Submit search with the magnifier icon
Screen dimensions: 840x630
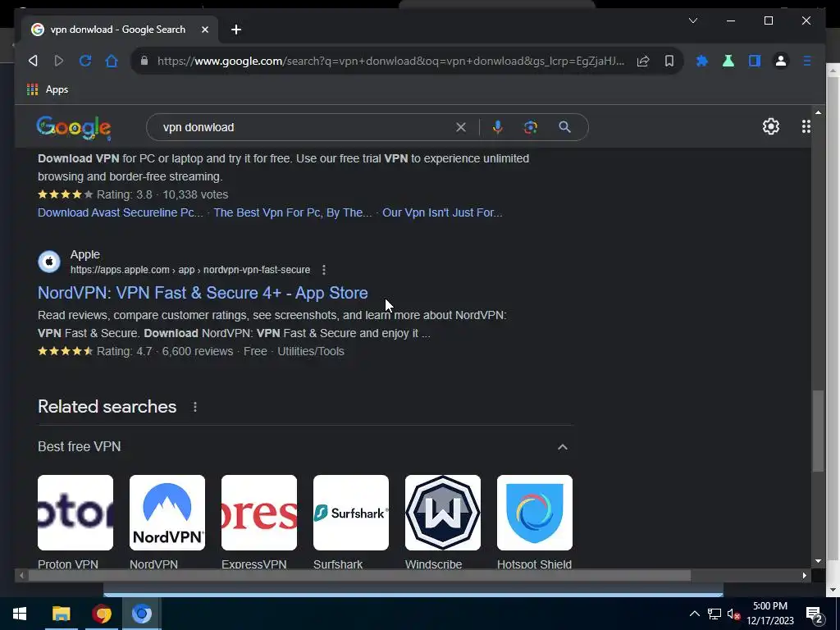(x=564, y=127)
